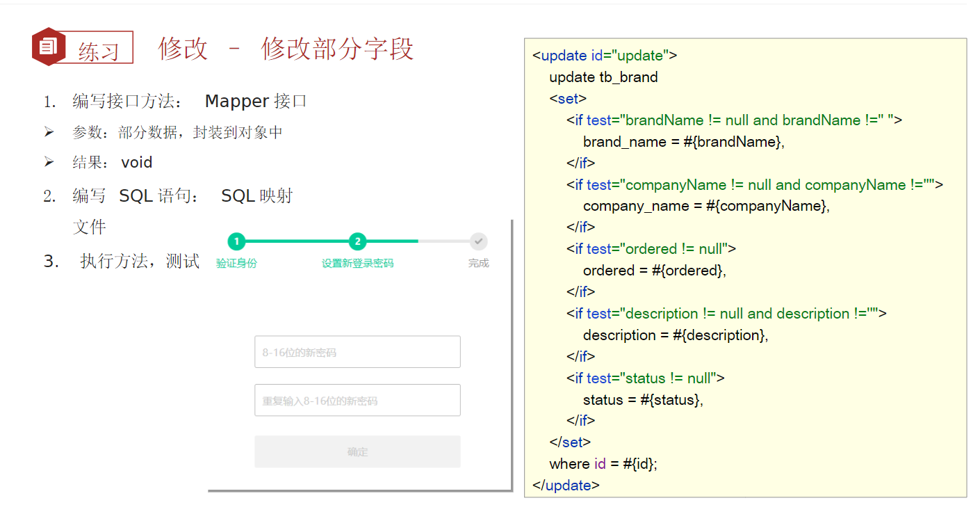The width and height of the screenshot is (980, 505).
Task: Click the brandName if-test line
Action: (x=734, y=120)
